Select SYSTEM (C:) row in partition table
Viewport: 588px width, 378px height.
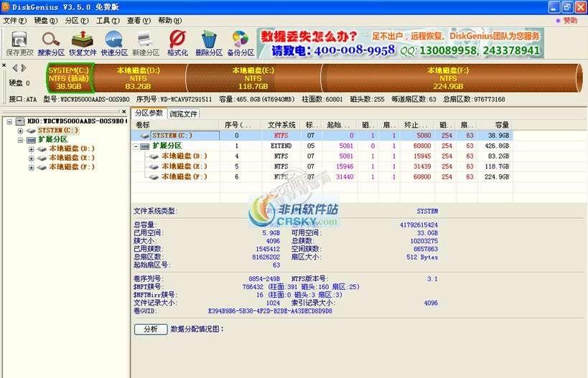pyautogui.click(x=322, y=136)
